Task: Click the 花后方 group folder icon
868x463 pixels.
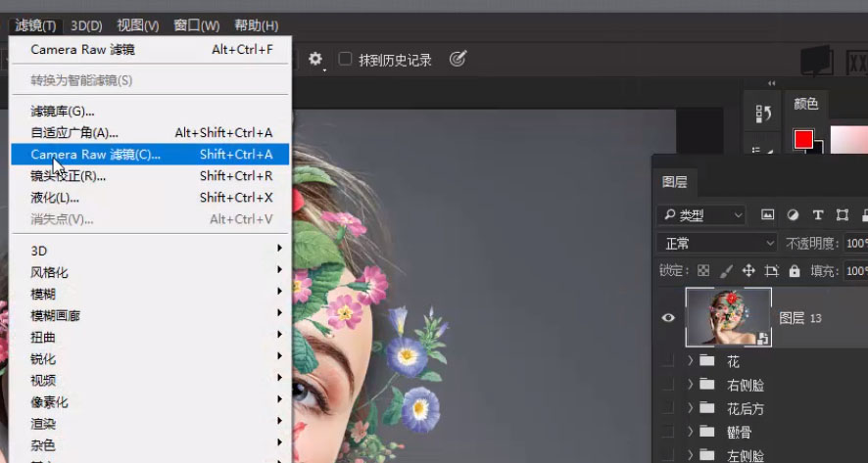Action: 707,408
